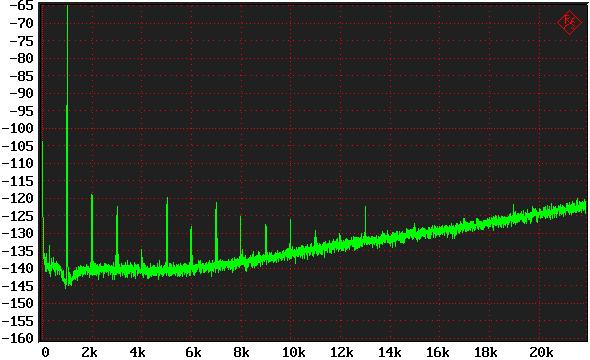Click the 20k label on the frequency axis

coord(541,352)
